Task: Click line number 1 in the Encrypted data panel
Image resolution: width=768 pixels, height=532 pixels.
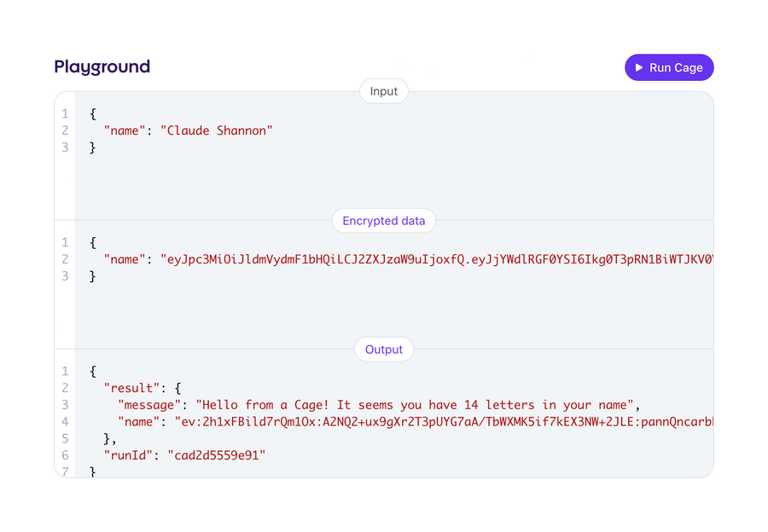Action: click(65, 242)
